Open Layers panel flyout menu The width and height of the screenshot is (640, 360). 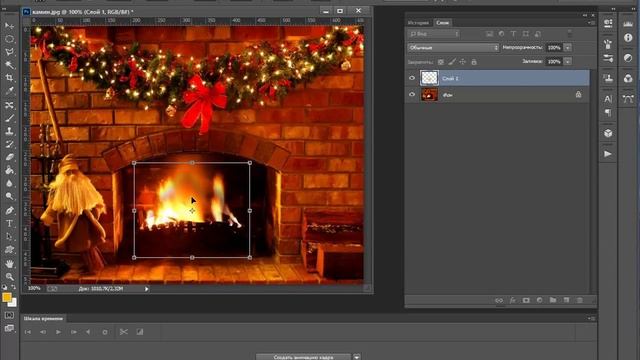pos(591,23)
